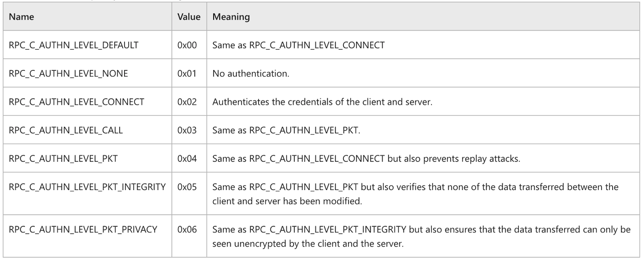Image resolution: width=644 pixels, height=261 pixels.
Task: Click the Value column header
Action: click(188, 18)
